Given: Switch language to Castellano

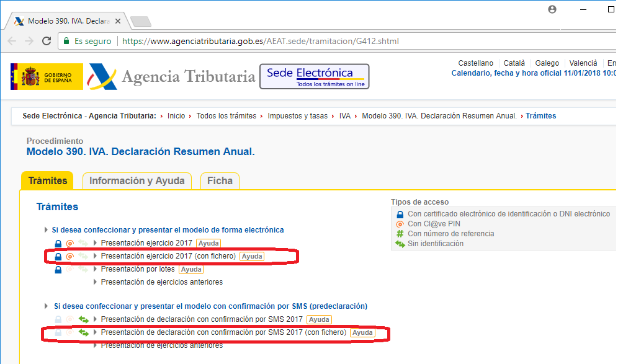Looking at the screenshot, I should coord(475,63).
